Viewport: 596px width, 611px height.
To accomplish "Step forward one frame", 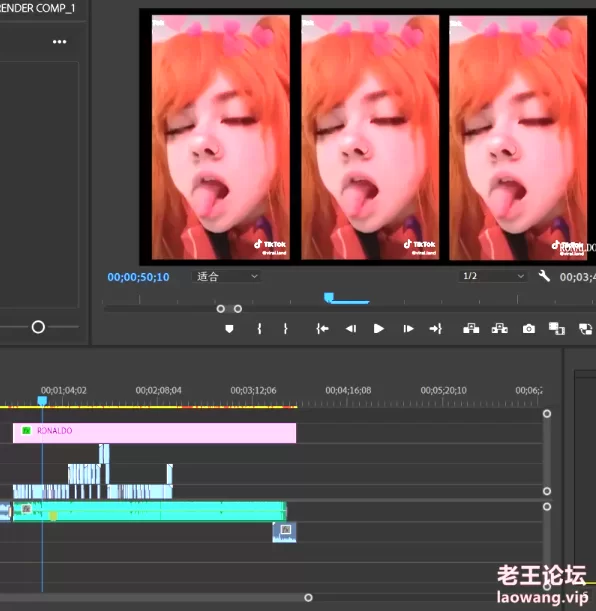I will click(x=408, y=329).
